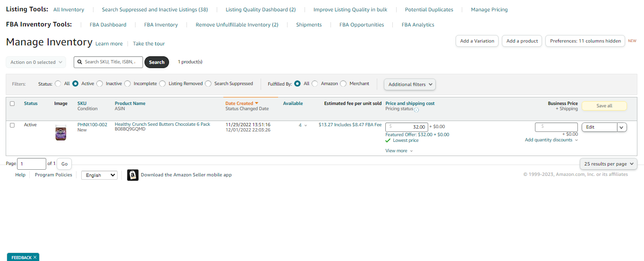Click Download the Amazon Seller mobile app
This screenshot has width=644, height=261.
[186, 175]
